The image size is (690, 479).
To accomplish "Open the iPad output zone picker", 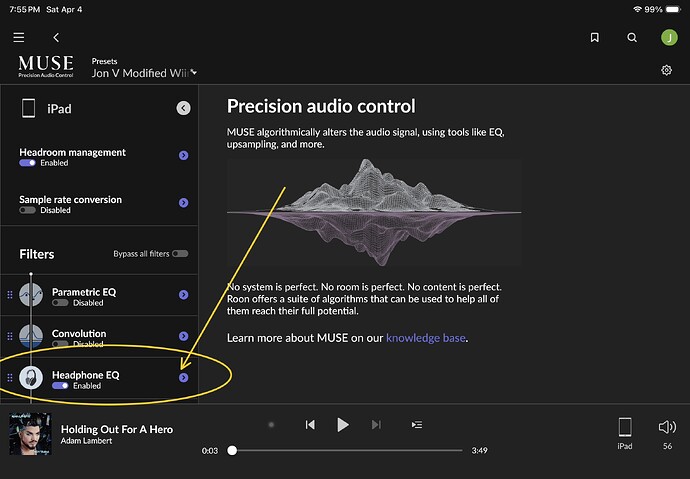I will (625, 433).
